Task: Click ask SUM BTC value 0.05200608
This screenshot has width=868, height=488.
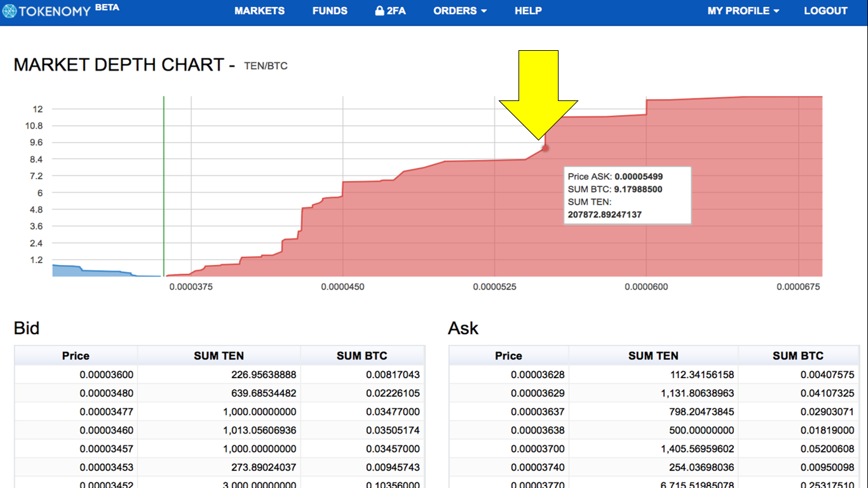Action: click(827, 449)
